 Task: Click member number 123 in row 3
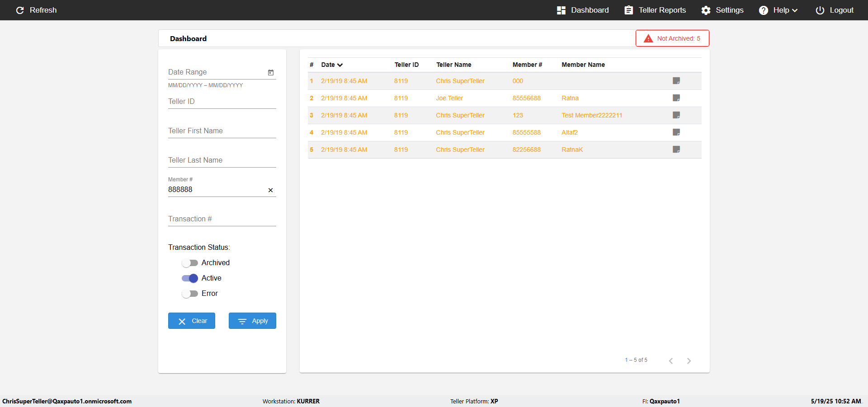point(518,115)
